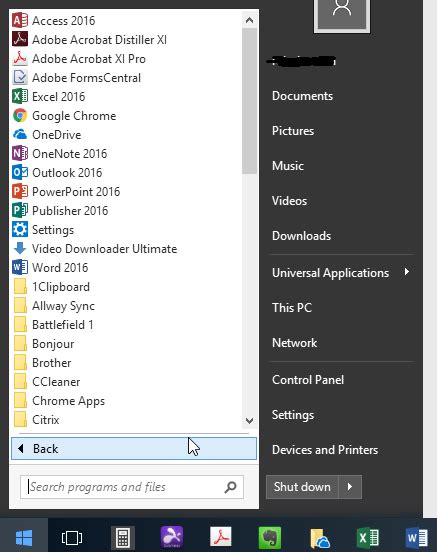
Task: Open Excel from the taskbar
Action: pyautogui.click(x=368, y=538)
